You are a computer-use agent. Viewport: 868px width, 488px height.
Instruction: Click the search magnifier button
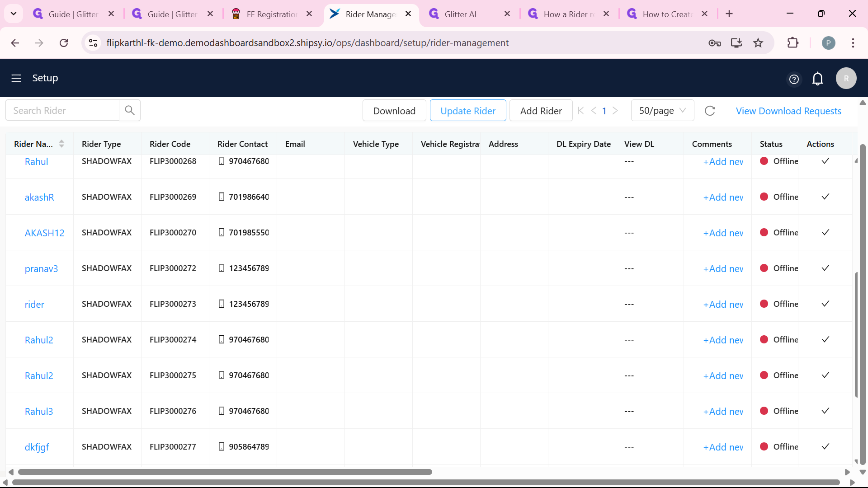click(x=130, y=110)
